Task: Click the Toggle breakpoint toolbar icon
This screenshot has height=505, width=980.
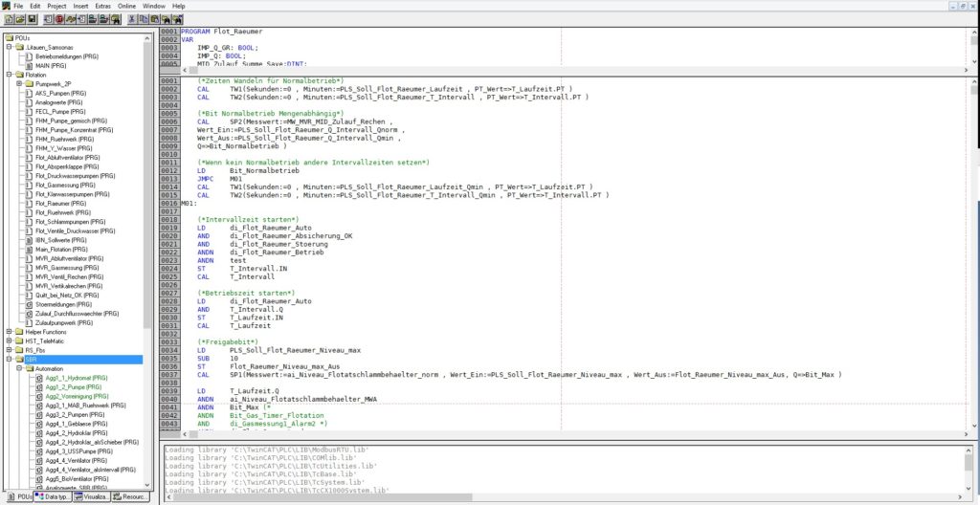Action: 82,19
